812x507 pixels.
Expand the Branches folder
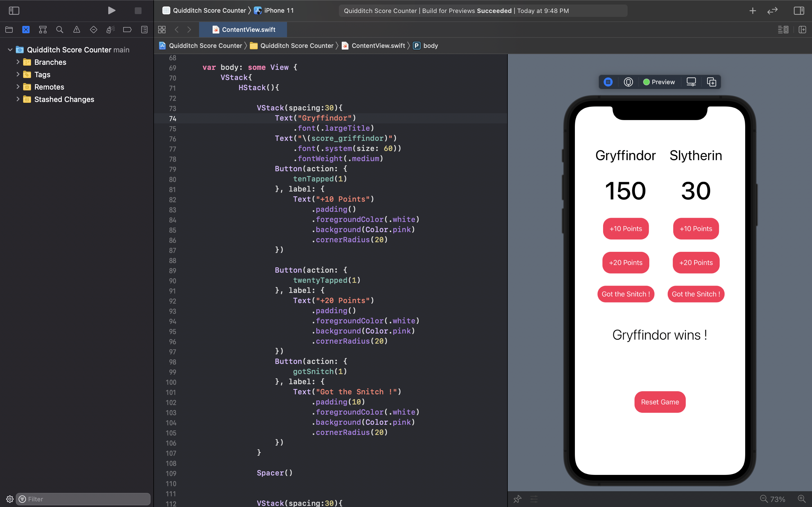coord(18,62)
